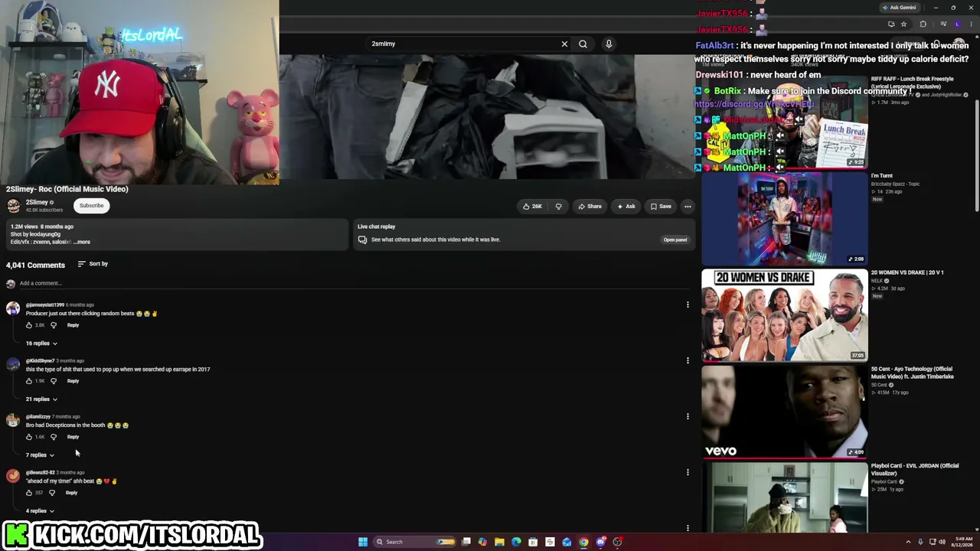The image size is (980, 551).
Task: Click the YouTube search magnifier button
Action: click(x=583, y=44)
